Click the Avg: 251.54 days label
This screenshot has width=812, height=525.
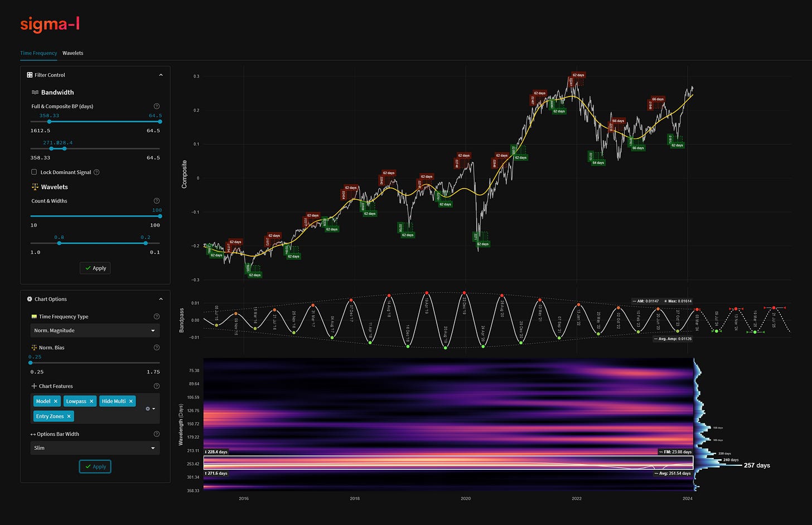674,473
